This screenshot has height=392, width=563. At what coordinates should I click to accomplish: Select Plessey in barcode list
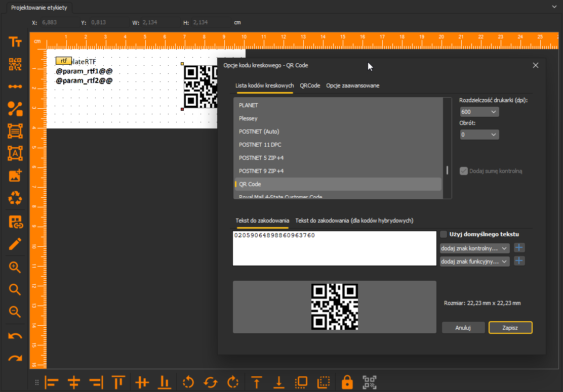point(338,118)
